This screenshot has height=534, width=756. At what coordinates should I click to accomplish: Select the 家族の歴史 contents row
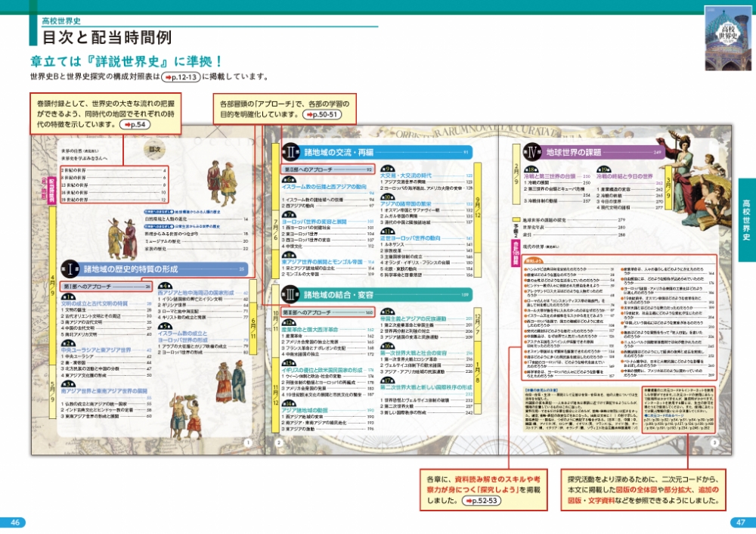(197, 248)
